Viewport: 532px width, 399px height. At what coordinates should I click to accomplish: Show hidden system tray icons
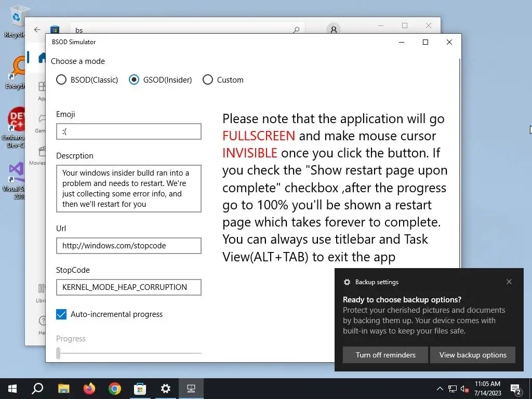pyautogui.click(x=440, y=389)
